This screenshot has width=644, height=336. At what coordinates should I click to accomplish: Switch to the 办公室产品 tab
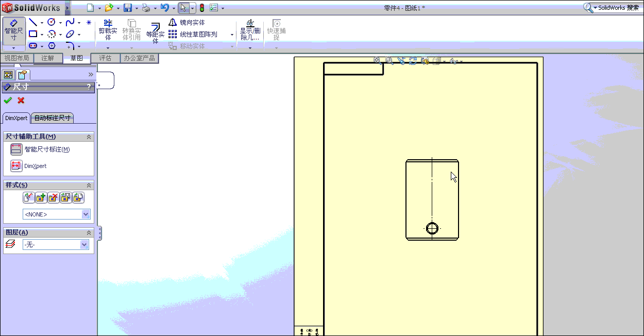[139, 58]
